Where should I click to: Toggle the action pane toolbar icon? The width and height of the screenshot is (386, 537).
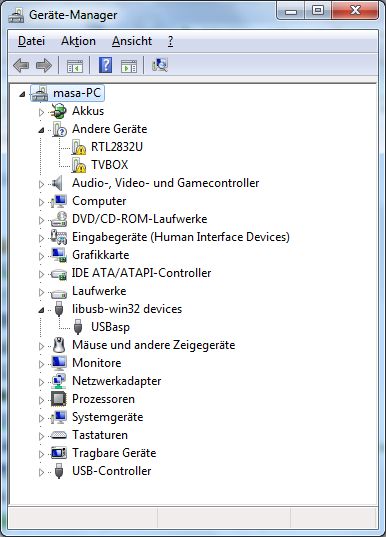pos(129,65)
